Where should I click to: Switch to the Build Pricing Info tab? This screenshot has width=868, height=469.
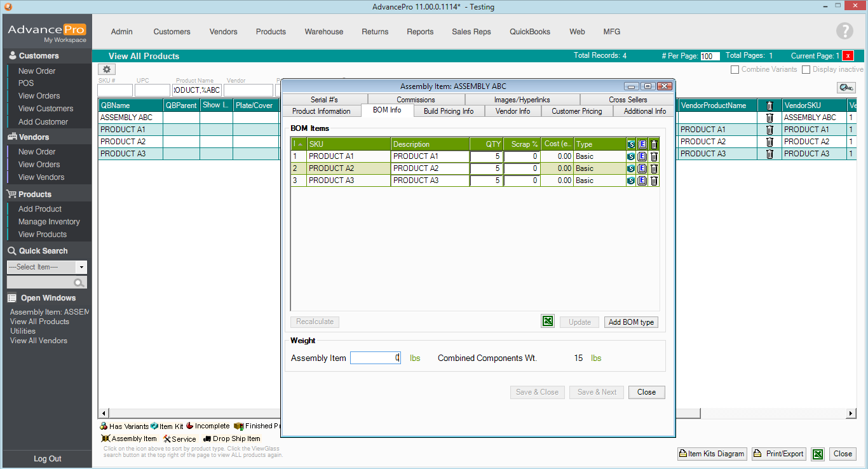click(x=448, y=111)
